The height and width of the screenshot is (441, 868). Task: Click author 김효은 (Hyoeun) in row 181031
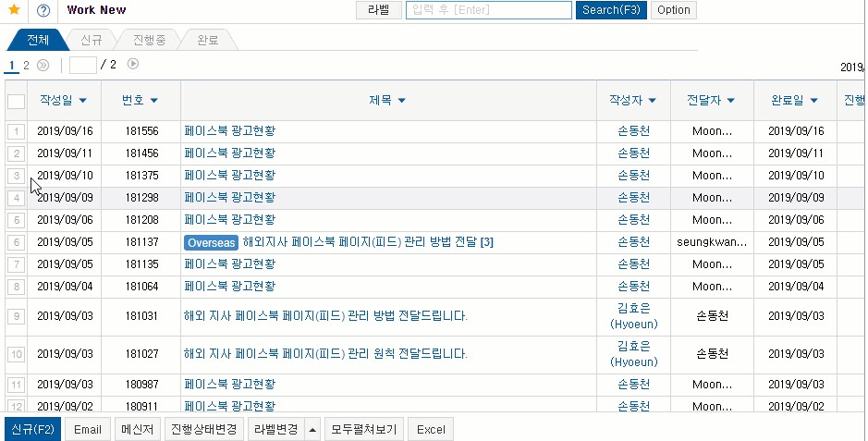pos(634,316)
